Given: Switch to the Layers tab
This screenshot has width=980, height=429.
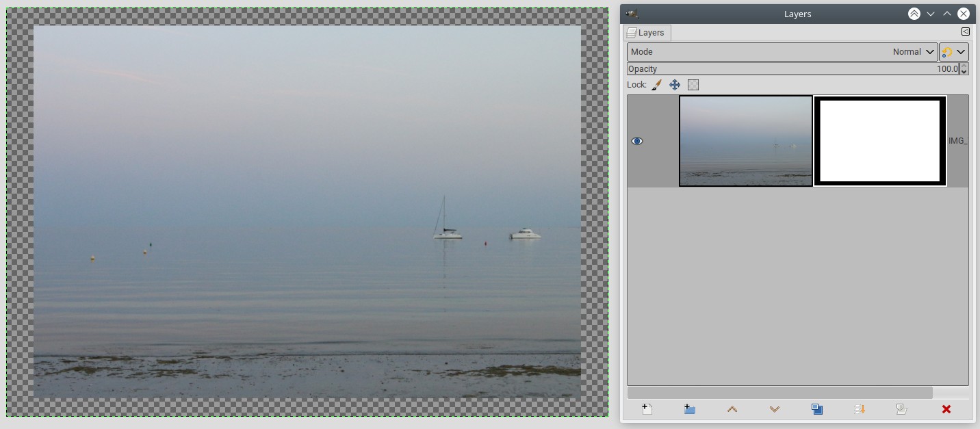Looking at the screenshot, I should point(647,33).
